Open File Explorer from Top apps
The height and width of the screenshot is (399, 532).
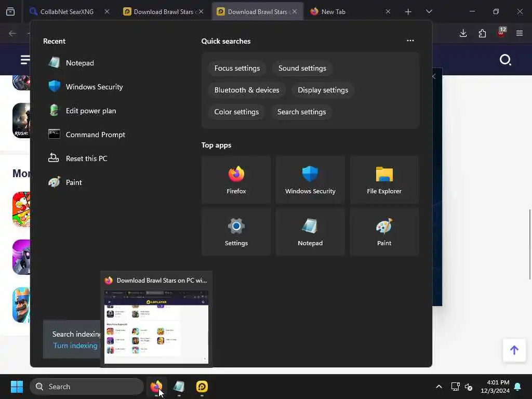click(384, 180)
